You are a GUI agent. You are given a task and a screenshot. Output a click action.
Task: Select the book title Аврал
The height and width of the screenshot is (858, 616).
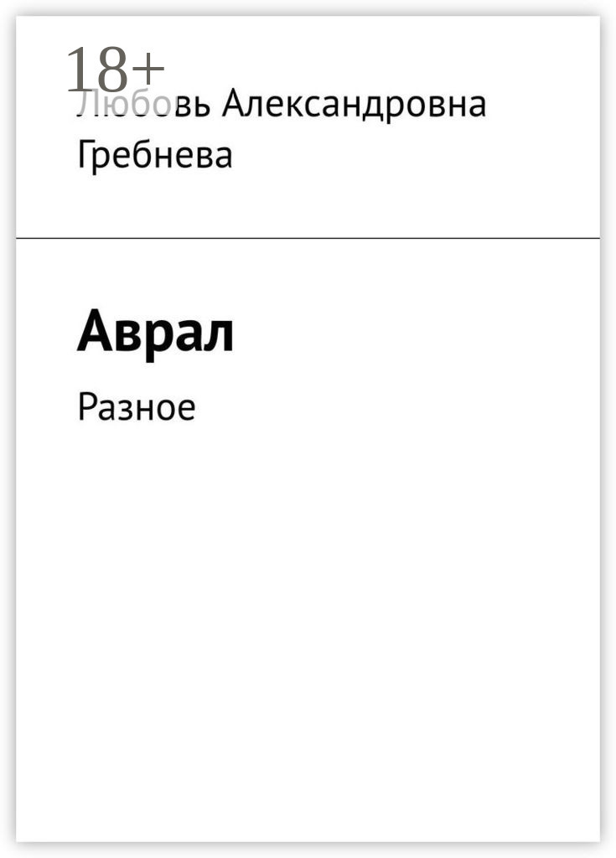click(156, 332)
